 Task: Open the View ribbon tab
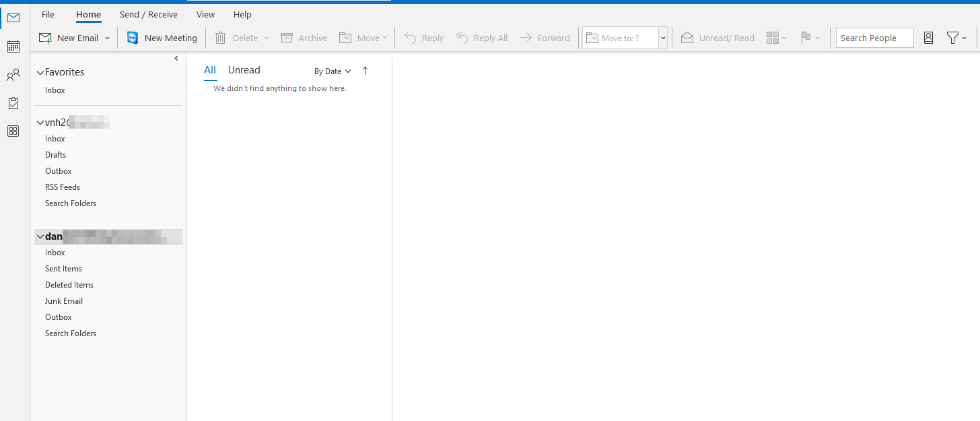(205, 14)
